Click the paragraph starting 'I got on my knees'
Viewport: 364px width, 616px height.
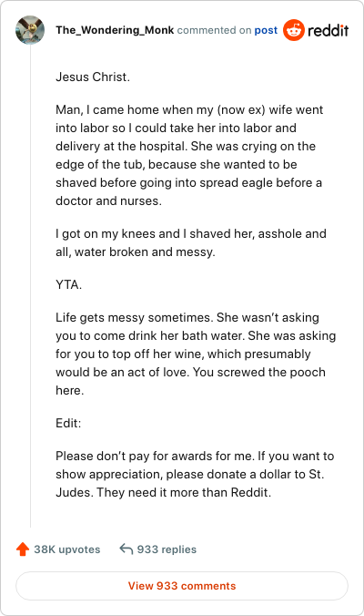pyautogui.click(x=190, y=242)
